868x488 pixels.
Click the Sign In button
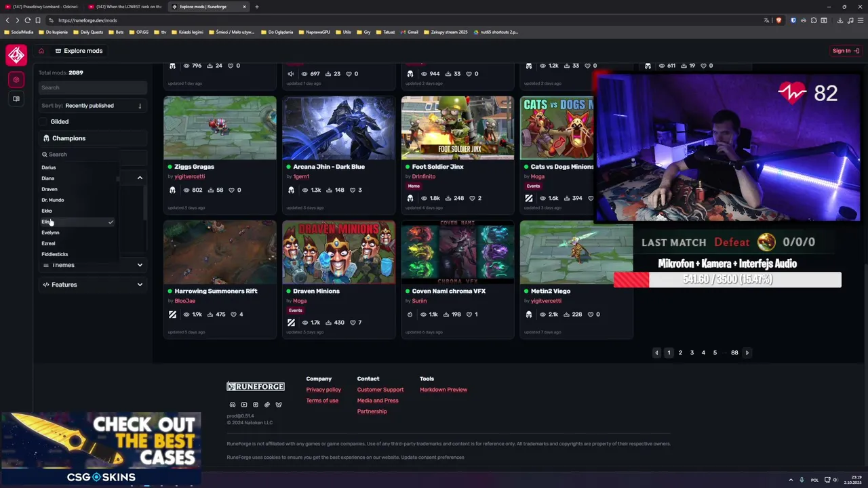point(846,51)
